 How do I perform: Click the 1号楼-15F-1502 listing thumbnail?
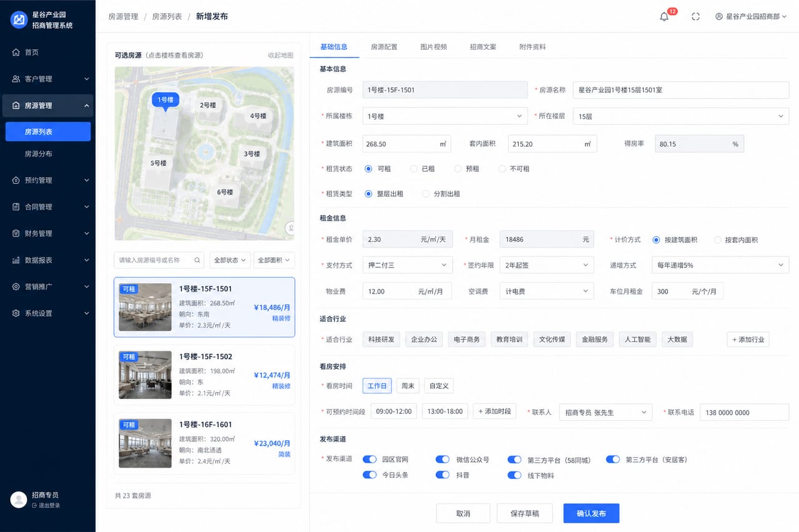145,375
